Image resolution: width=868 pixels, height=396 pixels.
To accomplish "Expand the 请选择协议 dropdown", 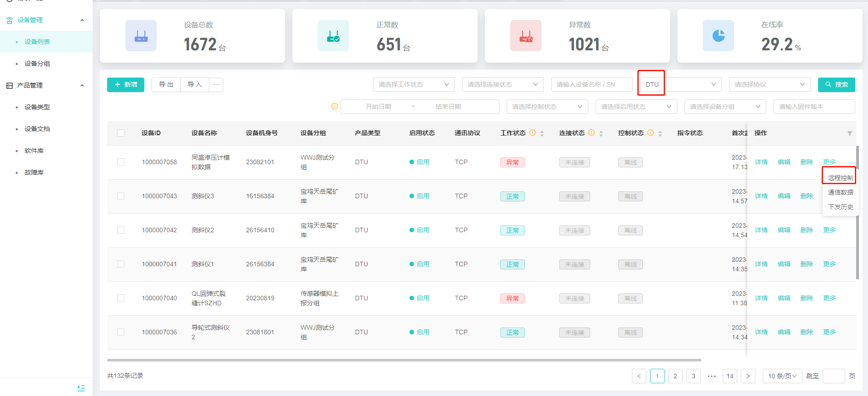I will (x=769, y=85).
